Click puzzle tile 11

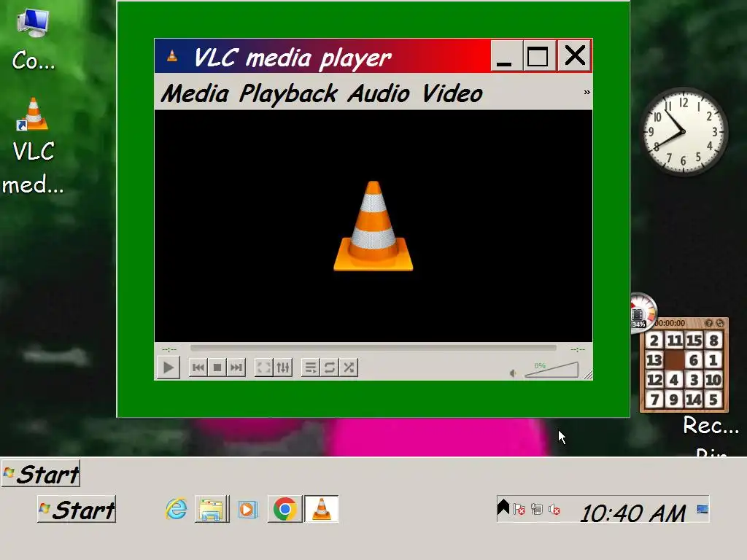[673, 340]
